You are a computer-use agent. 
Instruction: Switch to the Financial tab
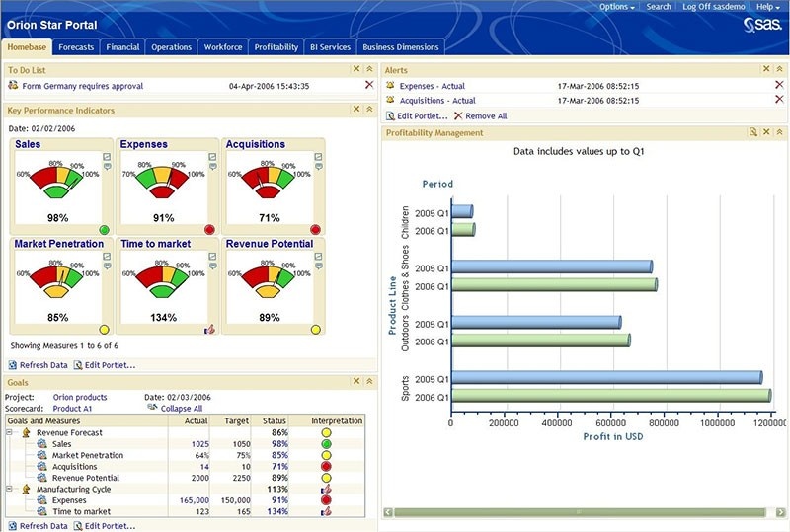tap(122, 47)
